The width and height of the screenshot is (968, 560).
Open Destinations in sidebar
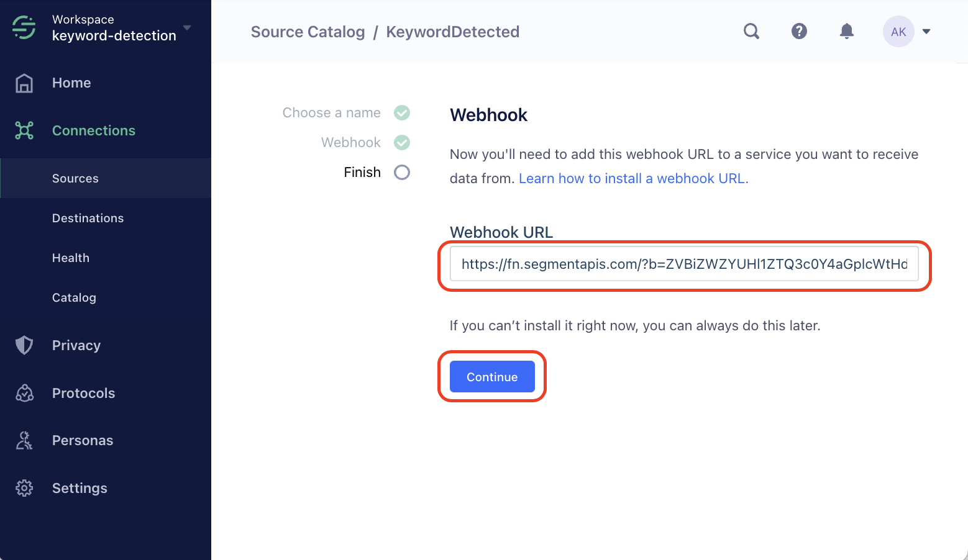[88, 218]
